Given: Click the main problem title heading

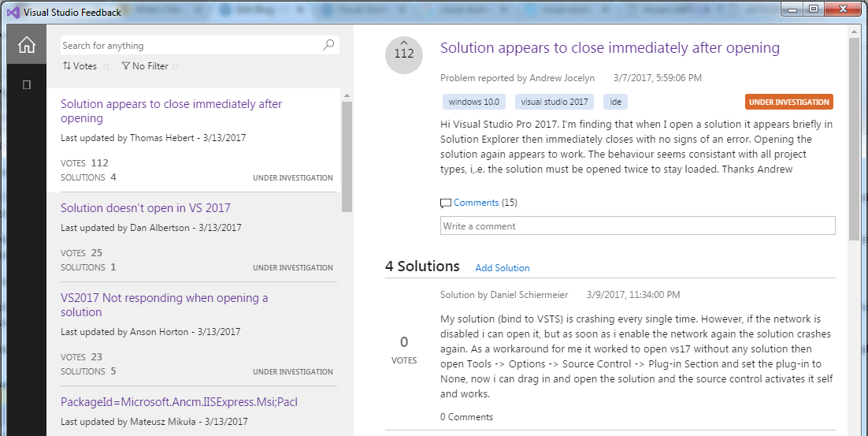Looking at the screenshot, I should click(x=610, y=47).
